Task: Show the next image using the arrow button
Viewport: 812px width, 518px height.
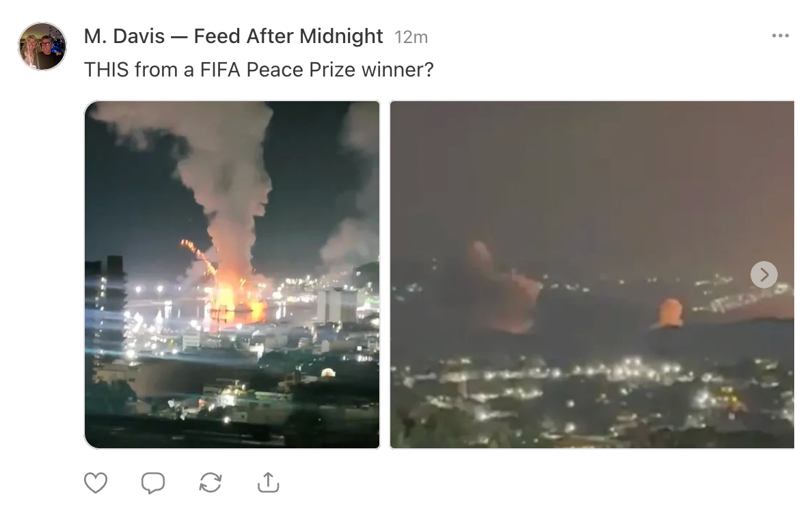Action: click(x=763, y=275)
